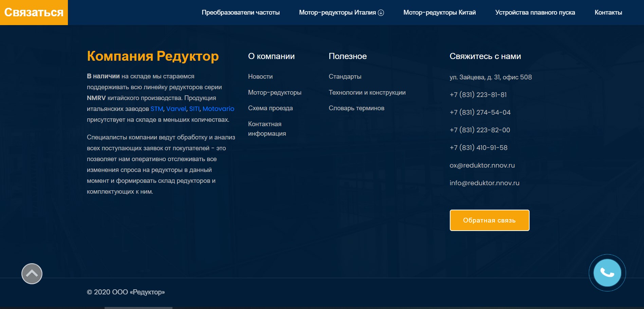Open the Контактная информация link
Screen dimensions: 644x309
tap(267, 129)
